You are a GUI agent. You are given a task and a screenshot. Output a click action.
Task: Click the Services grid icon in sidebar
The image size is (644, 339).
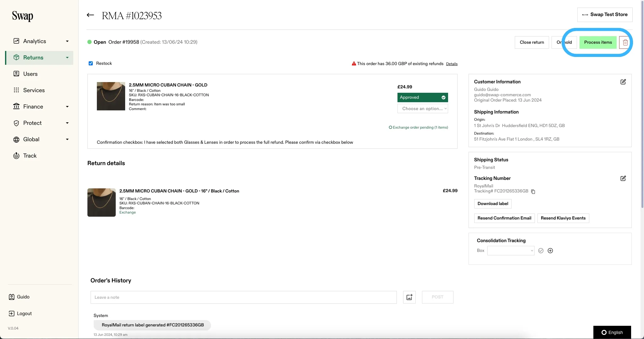[16, 90]
